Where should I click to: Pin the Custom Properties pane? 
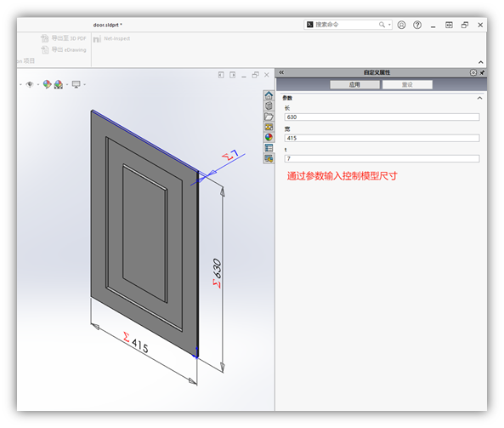[482, 72]
